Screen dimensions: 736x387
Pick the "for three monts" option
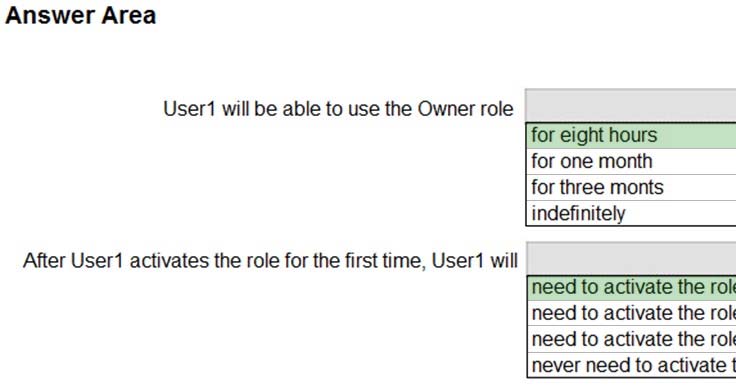click(x=631, y=187)
